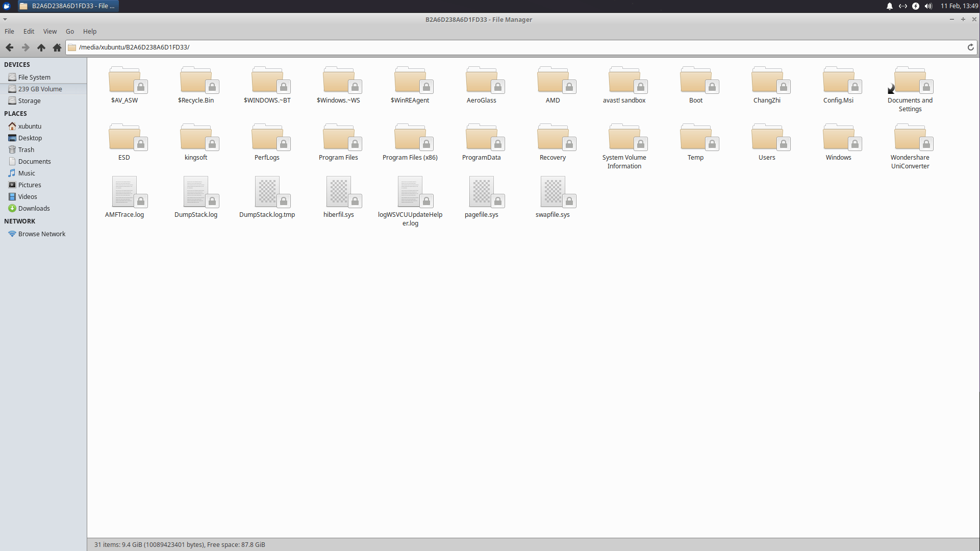Open the File menu
Screen dimensions: 980x551
[x=9, y=31]
